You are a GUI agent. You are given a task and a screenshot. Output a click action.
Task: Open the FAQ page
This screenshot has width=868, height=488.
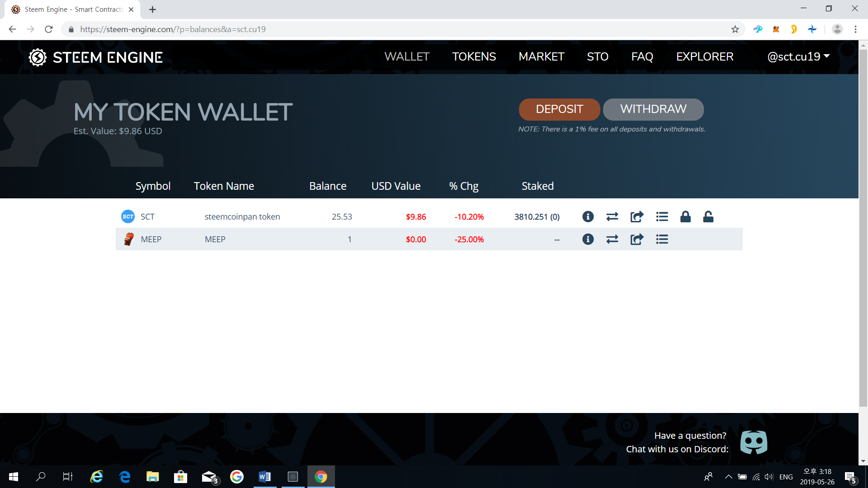[642, 56]
